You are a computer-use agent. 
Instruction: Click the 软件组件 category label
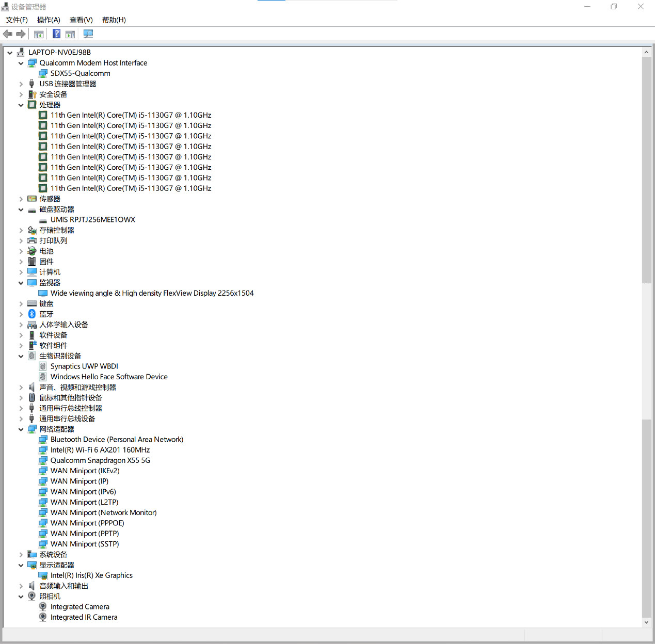coord(53,345)
